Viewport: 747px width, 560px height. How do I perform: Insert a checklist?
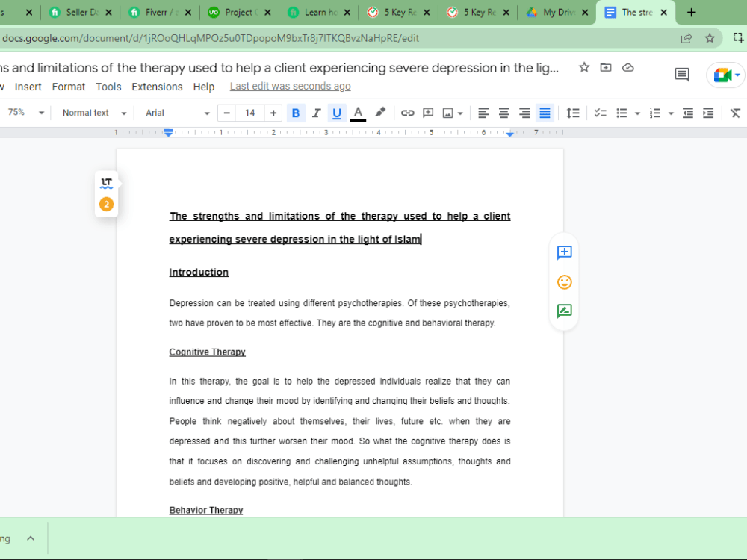click(601, 113)
